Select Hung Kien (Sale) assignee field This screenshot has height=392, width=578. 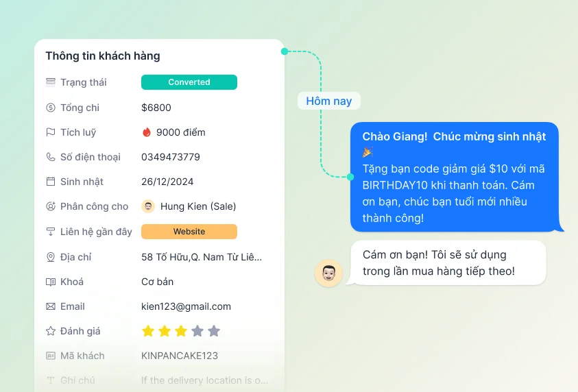(189, 206)
